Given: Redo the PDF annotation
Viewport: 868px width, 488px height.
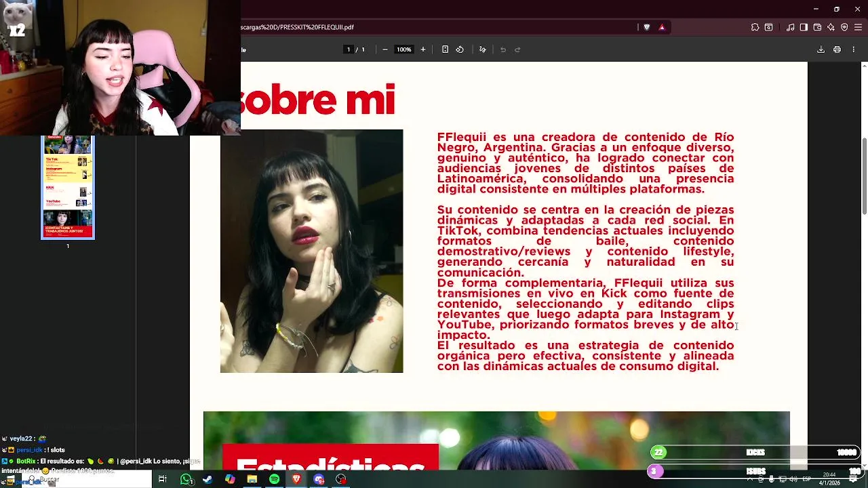Looking at the screenshot, I should pyautogui.click(x=517, y=49).
